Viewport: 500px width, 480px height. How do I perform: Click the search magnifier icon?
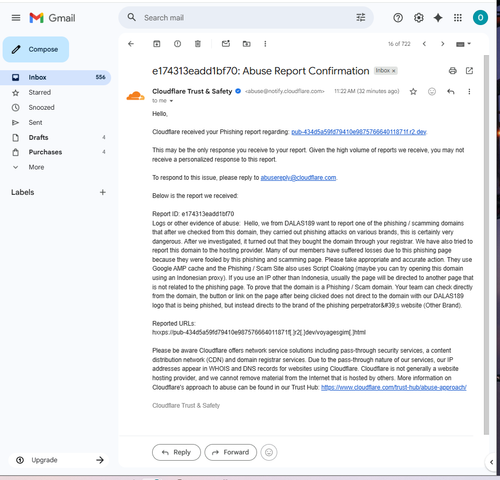tap(132, 17)
